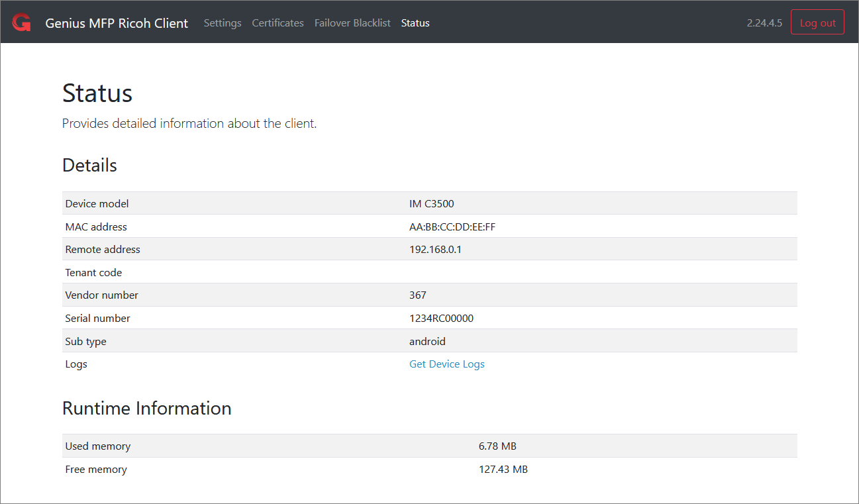The width and height of the screenshot is (859, 504).
Task: Click the Free memory label
Action: (96, 469)
